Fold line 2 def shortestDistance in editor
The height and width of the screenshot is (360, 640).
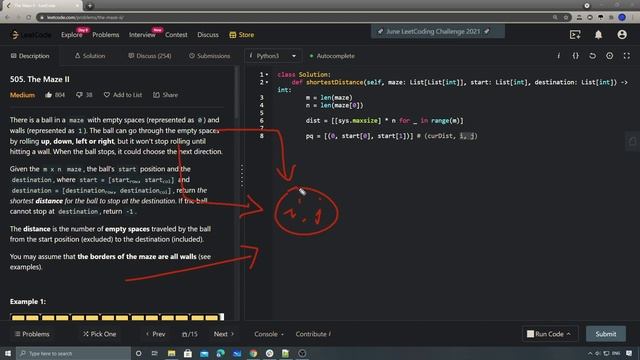[267, 82]
